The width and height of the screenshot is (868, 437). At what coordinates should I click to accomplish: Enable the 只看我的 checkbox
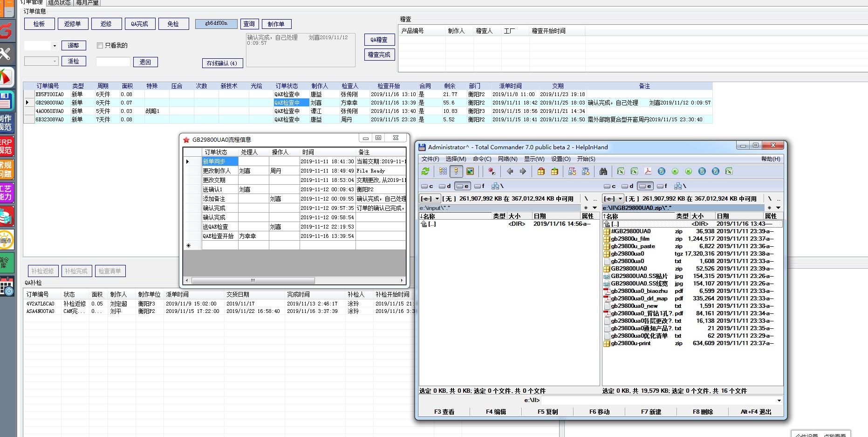tap(100, 46)
